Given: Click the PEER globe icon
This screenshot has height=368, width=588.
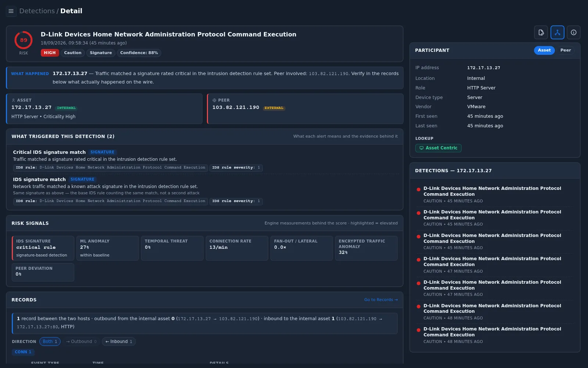Looking at the screenshot, I should coord(214,100).
